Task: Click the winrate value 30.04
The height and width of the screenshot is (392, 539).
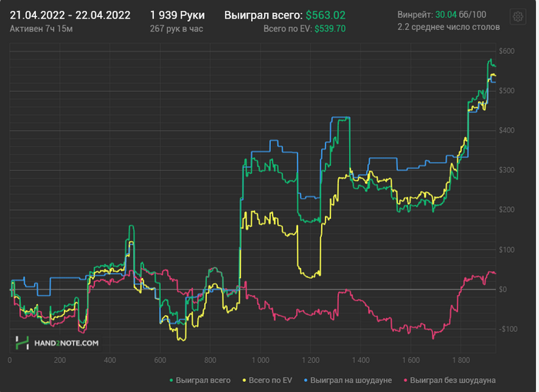Action: pyautogui.click(x=446, y=15)
